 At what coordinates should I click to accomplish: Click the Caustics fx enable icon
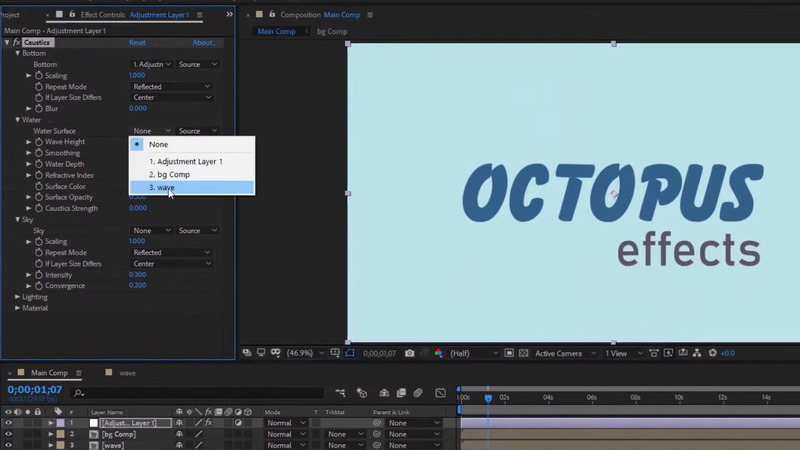(x=17, y=43)
